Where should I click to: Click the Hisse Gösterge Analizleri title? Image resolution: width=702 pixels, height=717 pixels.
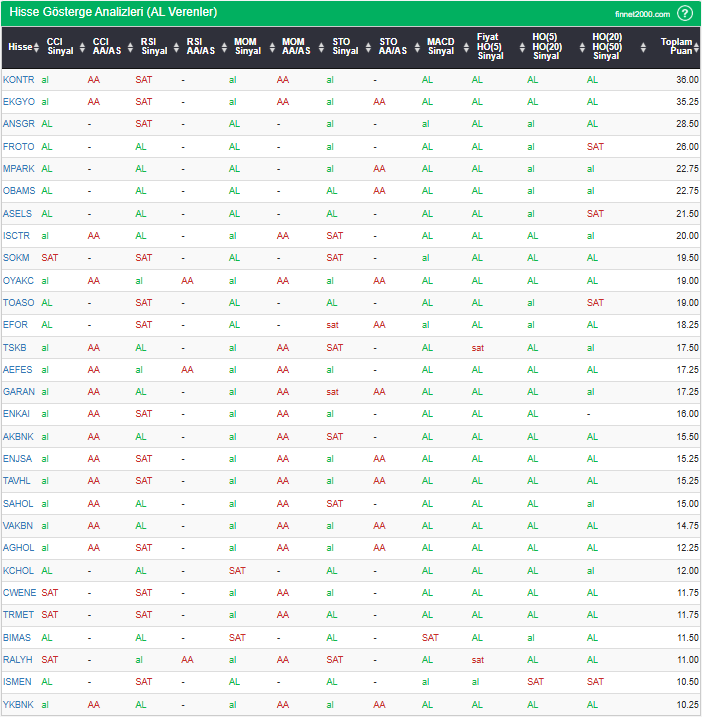111,13
